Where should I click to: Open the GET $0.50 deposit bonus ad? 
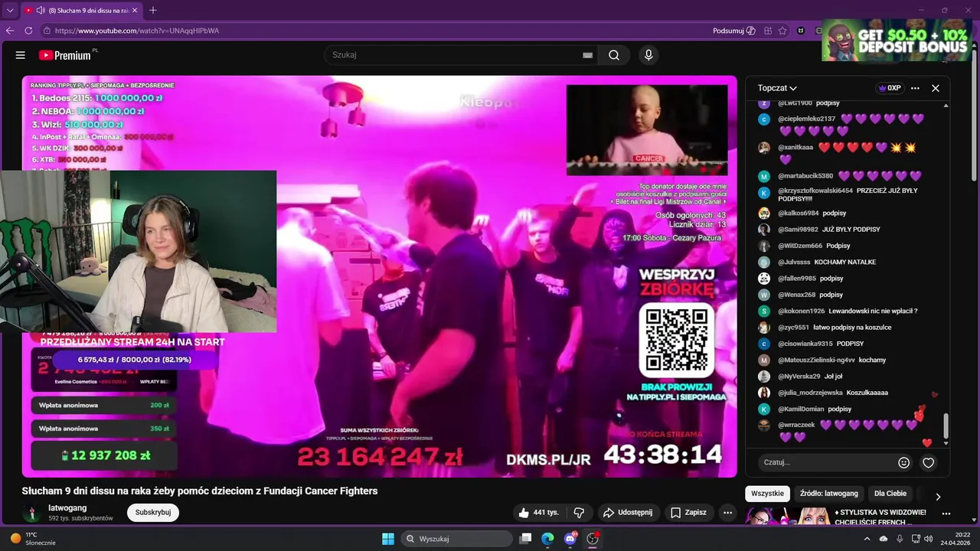[897, 41]
